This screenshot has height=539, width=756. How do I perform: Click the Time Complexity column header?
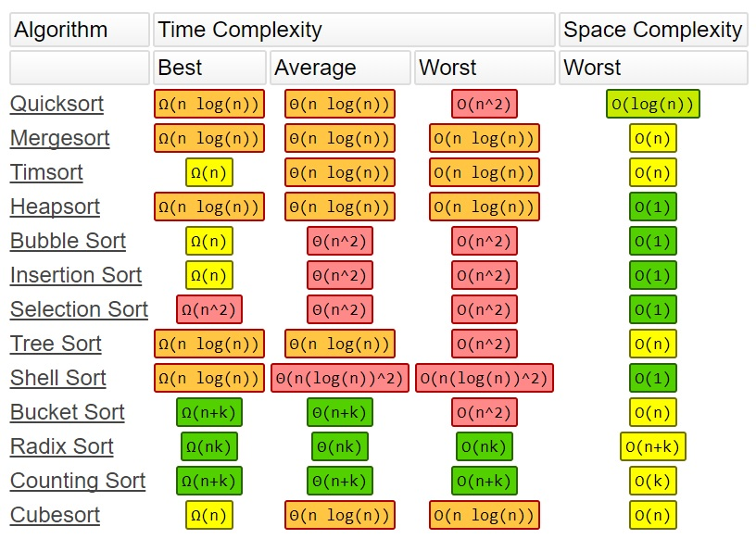pyautogui.click(x=354, y=30)
